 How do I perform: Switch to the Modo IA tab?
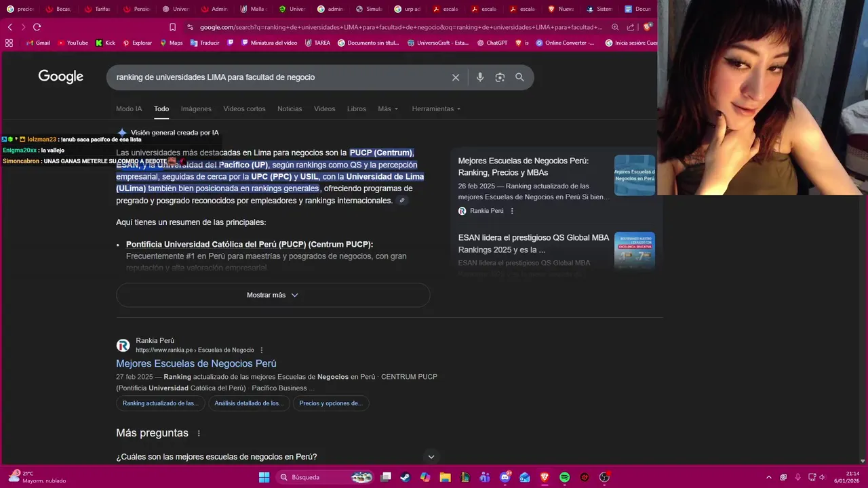pos(129,108)
